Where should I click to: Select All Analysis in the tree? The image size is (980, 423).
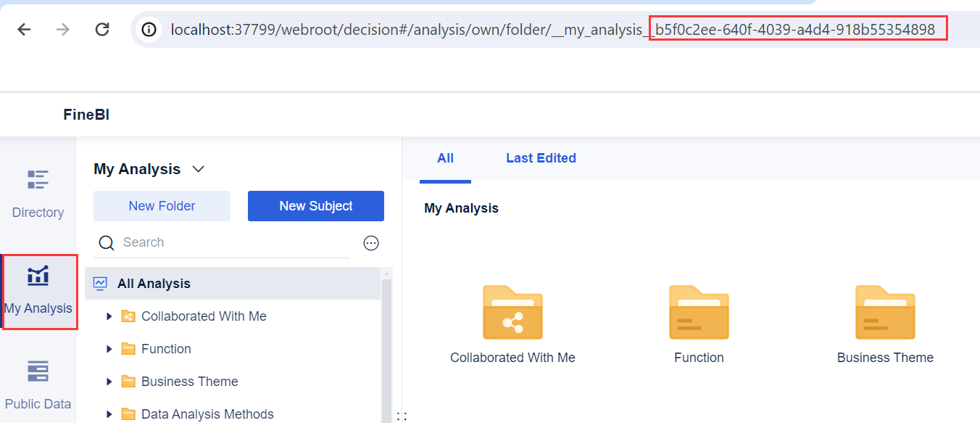233,284
